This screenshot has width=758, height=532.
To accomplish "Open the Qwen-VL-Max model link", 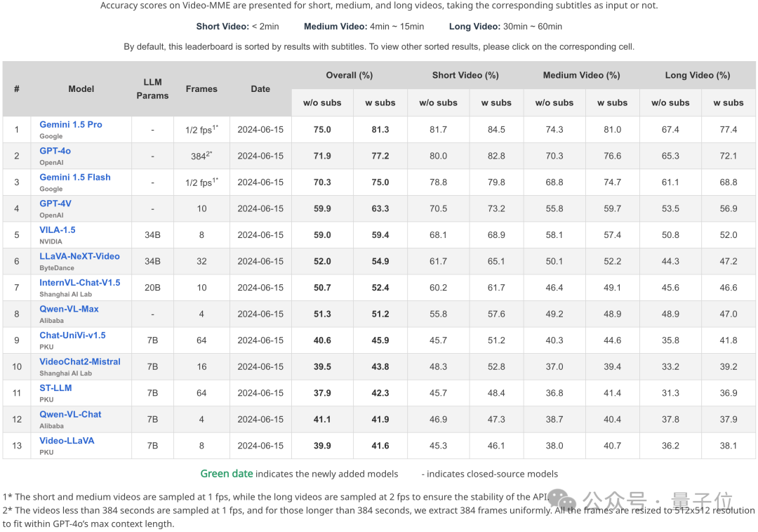I will click(x=69, y=309).
